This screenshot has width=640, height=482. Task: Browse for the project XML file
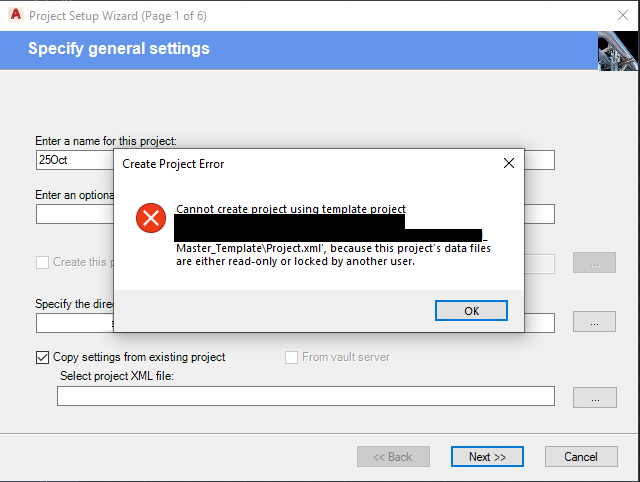tap(594, 397)
